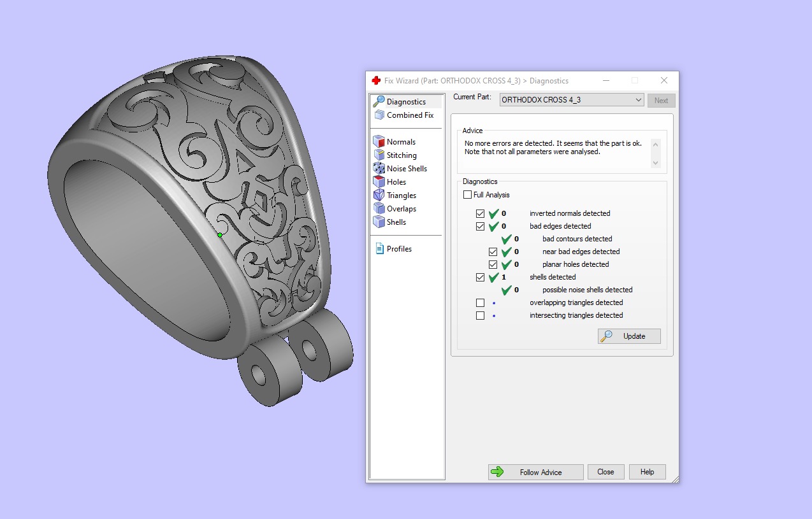Click green checkmark beside possible noise shells

[x=507, y=290]
